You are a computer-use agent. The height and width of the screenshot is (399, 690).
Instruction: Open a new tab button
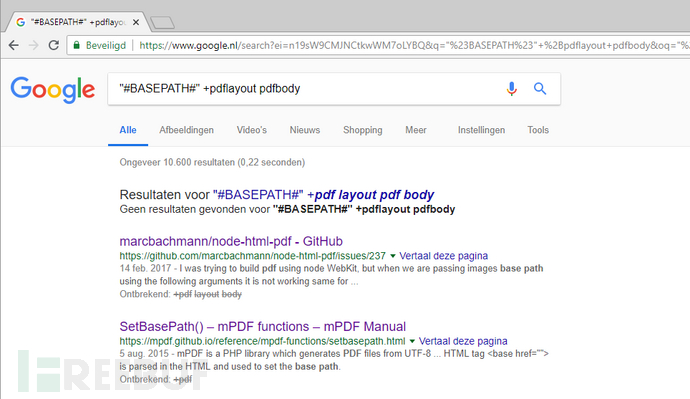[x=163, y=22]
